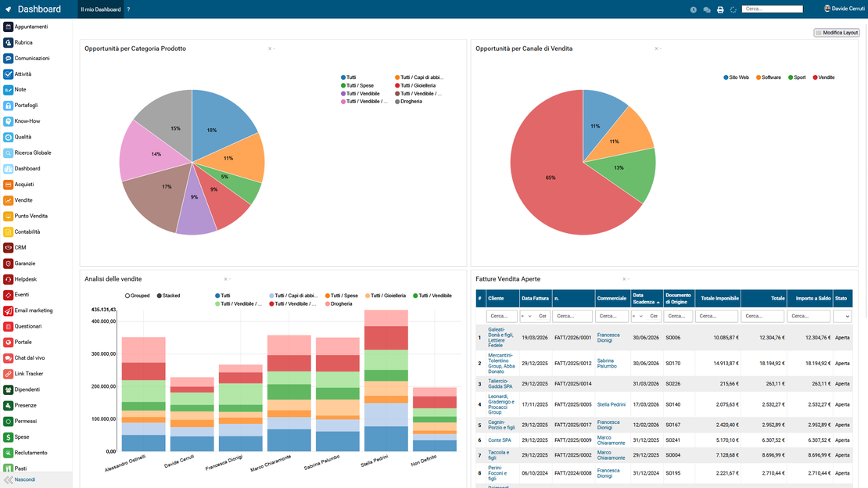Open the Questionari module

[23, 326]
